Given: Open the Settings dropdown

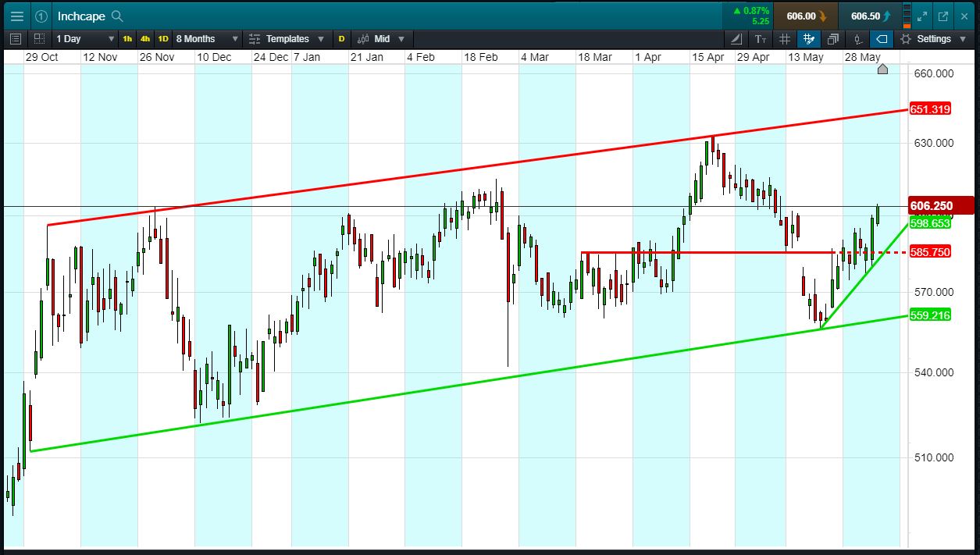Looking at the screenshot, I should [x=935, y=38].
